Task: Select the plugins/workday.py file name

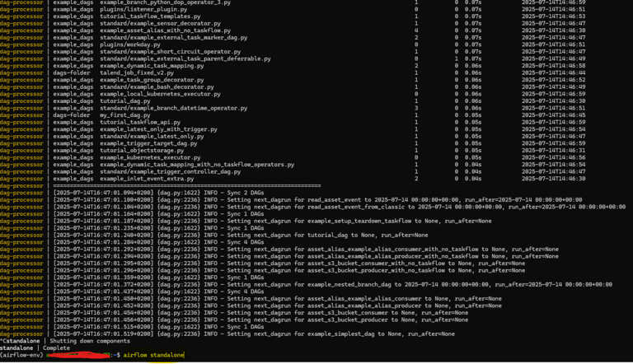Action: pos(130,44)
